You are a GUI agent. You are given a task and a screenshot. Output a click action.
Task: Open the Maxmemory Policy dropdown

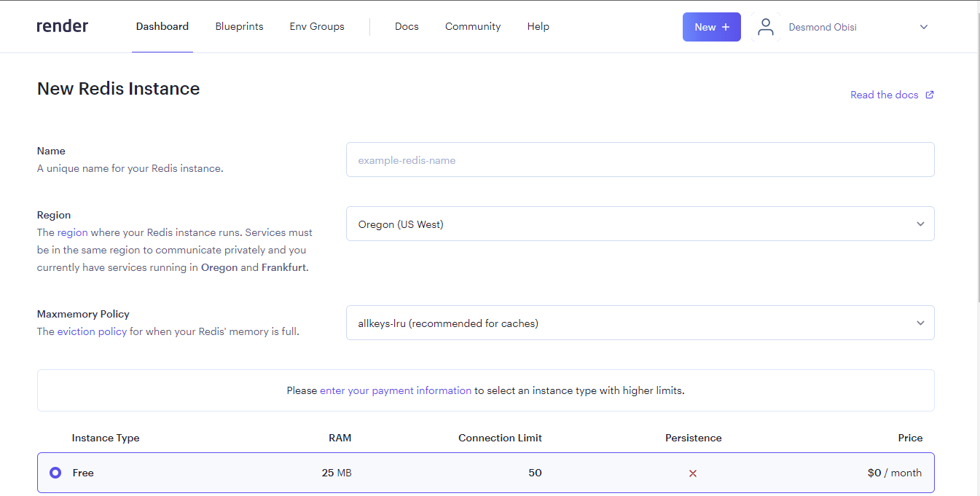[x=640, y=323]
